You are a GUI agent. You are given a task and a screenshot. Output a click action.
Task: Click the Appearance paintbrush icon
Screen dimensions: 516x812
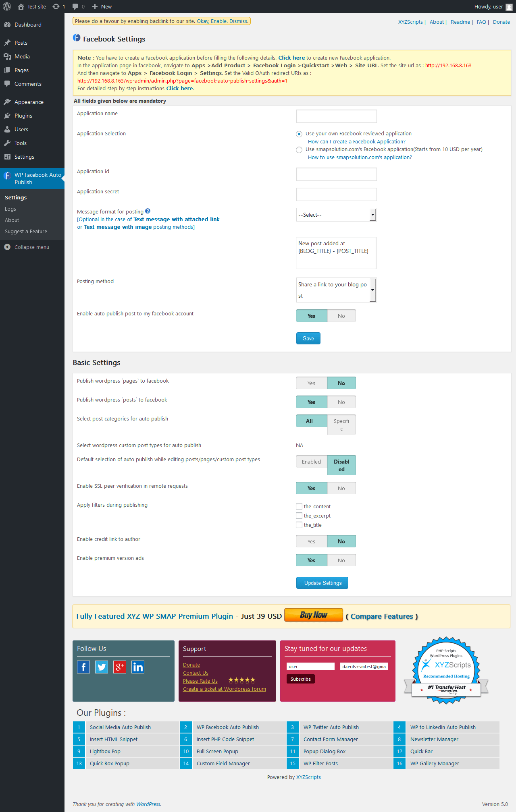pos(7,102)
